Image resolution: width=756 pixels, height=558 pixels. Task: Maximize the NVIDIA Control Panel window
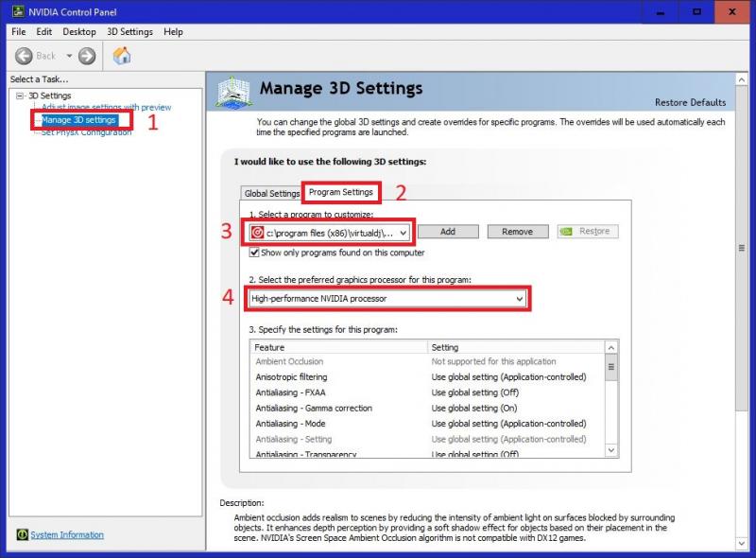[x=696, y=12]
